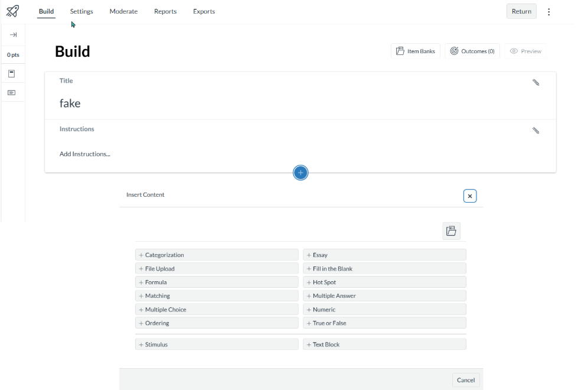Click the Add Instructions text field

(85, 154)
